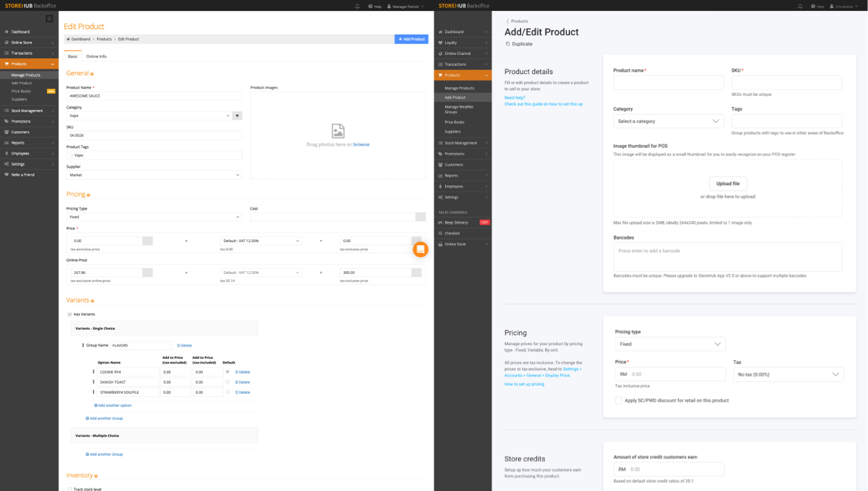
Task: Enable Apply SC/PWD discount checkbox
Action: (x=618, y=400)
